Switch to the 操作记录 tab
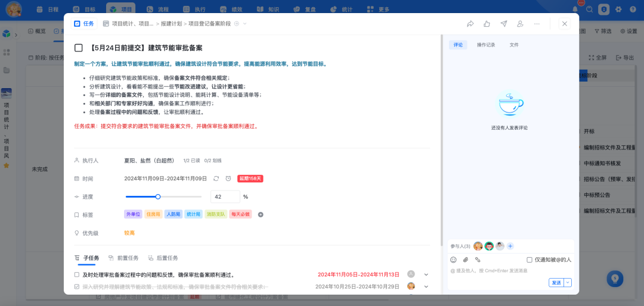 coord(486,45)
